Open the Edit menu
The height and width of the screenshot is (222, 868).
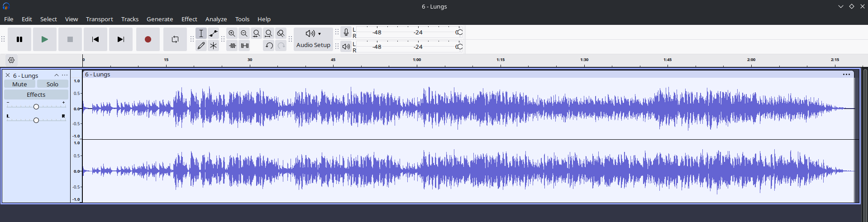(27, 19)
